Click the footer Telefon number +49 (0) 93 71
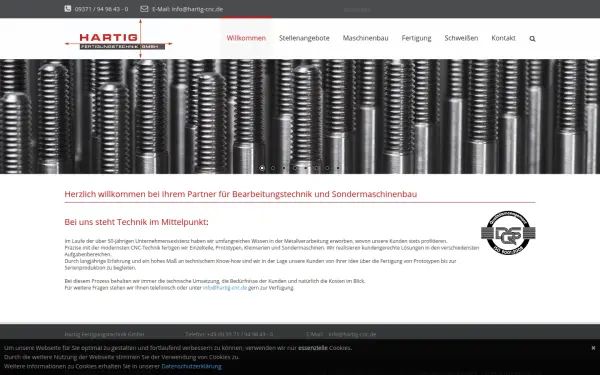600x375 pixels. tap(240, 334)
